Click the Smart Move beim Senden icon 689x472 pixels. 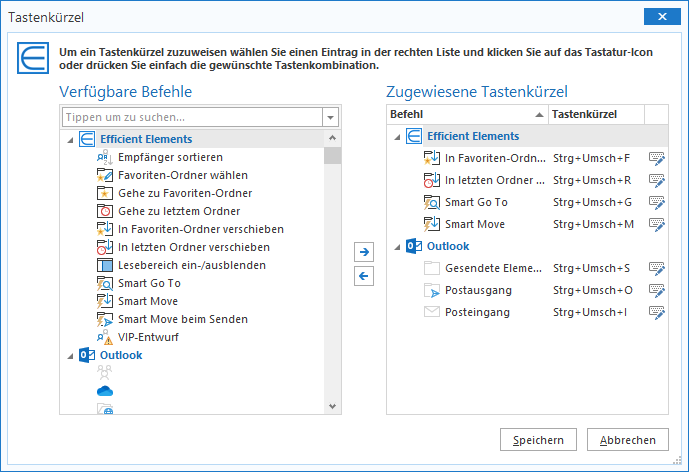[x=105, y=319]
